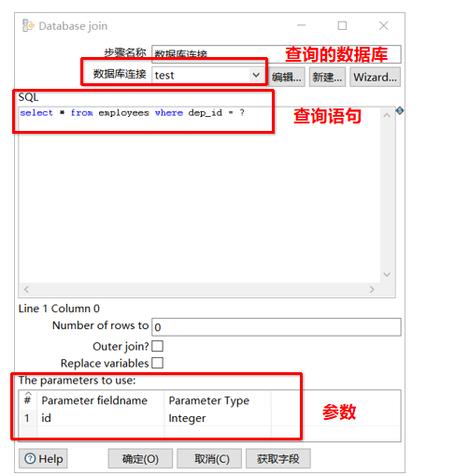Screen dimensions: 469x476
Task: Open the Wizard... button
Action: tap(375, 77)
